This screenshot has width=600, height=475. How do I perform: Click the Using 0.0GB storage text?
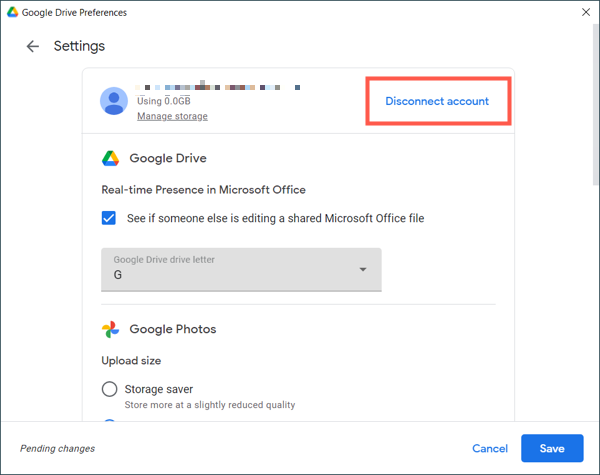pyautogui.click(x=166, y=101)
